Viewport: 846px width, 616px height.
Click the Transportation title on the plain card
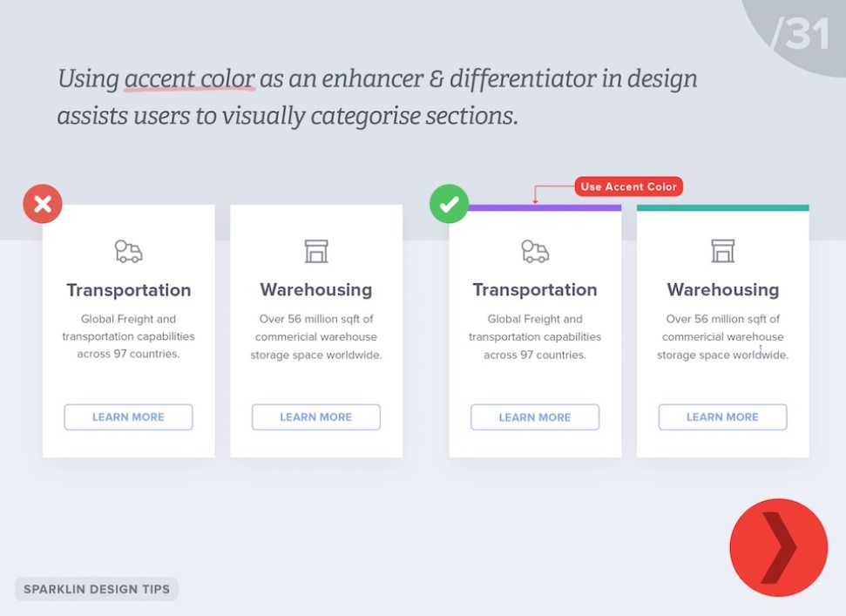129,290
